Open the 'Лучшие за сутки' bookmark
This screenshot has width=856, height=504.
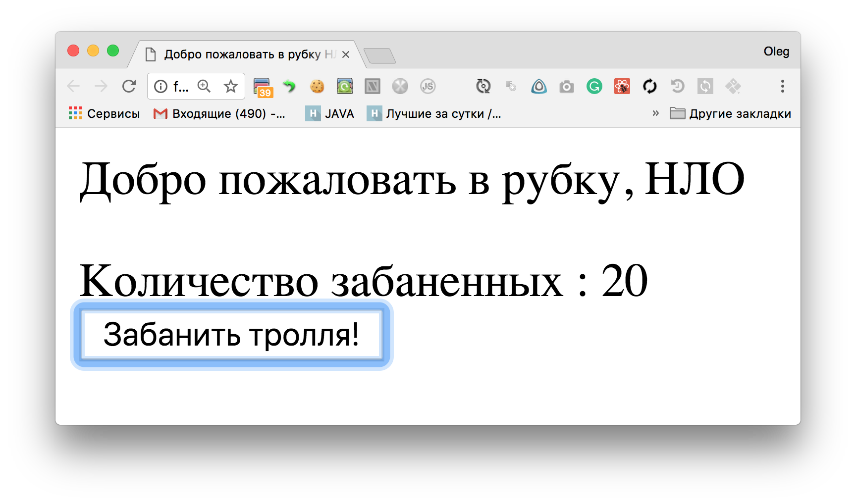pos(434,114)
